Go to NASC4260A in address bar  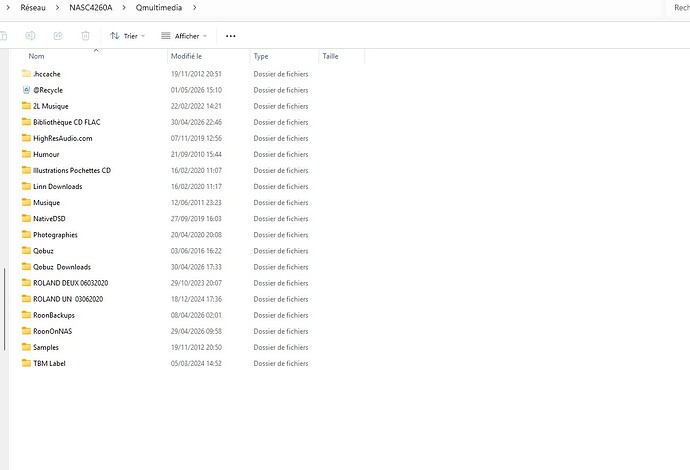pyautogui.click(x=91, y=7)
